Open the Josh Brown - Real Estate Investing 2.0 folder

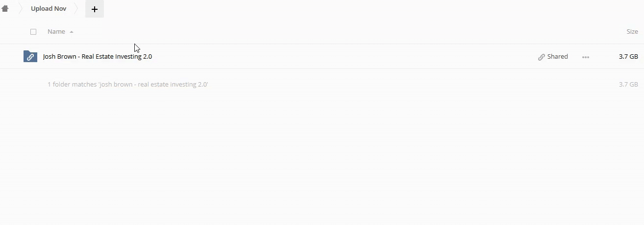(98, 57)
